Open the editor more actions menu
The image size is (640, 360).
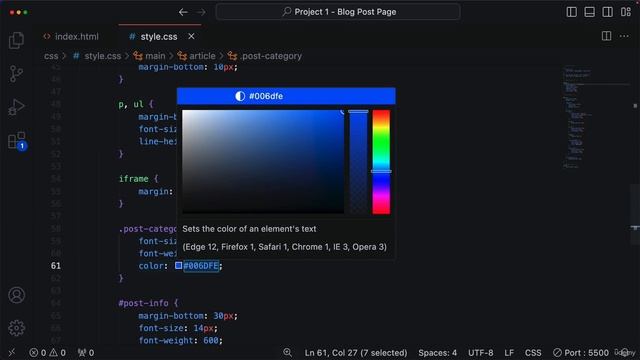[x=624, y=36]
